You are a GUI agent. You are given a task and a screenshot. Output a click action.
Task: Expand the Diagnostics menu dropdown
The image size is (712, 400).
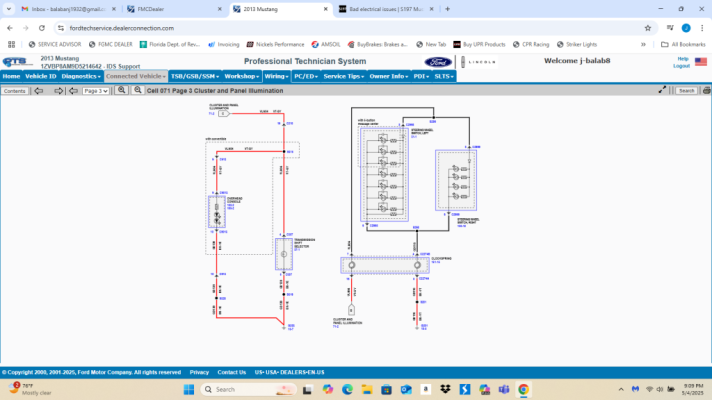81,76
